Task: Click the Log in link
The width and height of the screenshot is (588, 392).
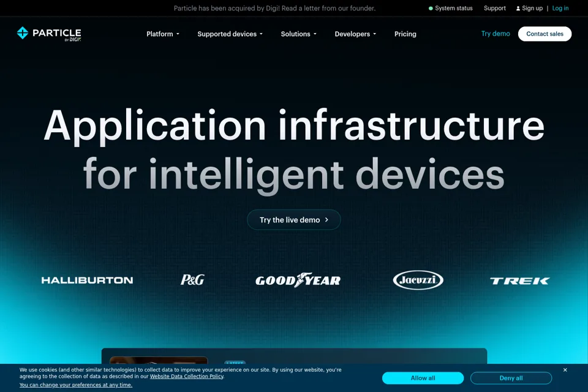Action: coord(560,8)
